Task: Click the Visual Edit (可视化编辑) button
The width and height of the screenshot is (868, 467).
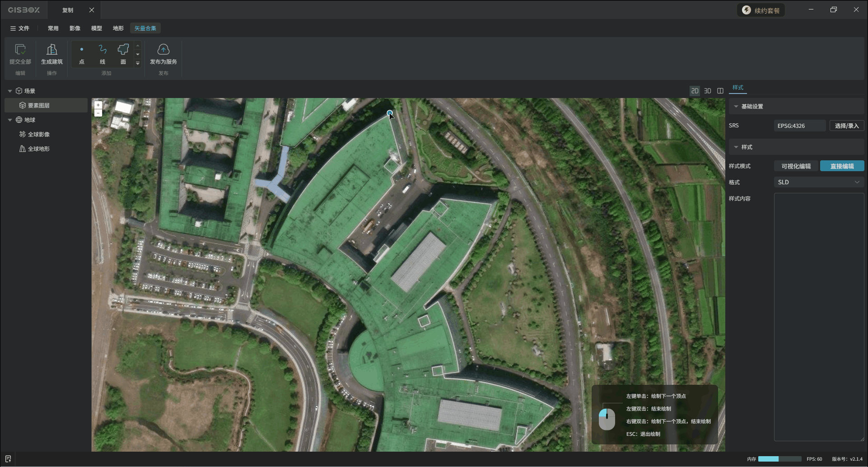Action: pos(796,166)
